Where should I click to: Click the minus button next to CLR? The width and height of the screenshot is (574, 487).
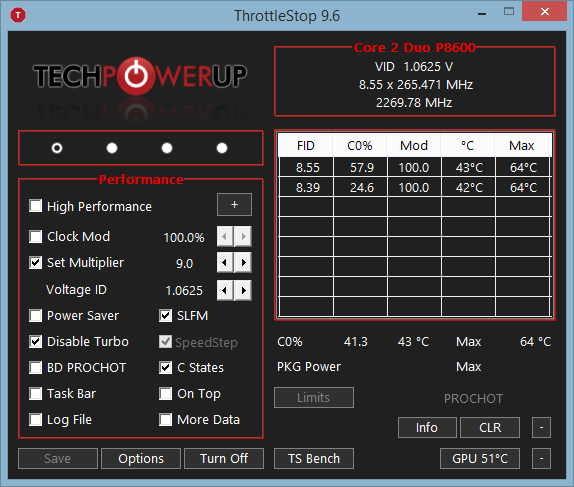coord(541,427)
